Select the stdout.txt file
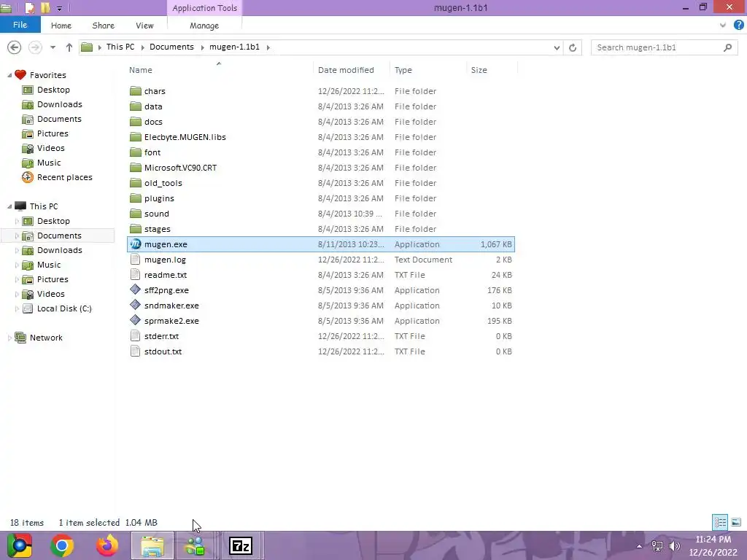The height and width of the screenshot is (560, 747). 163,351
